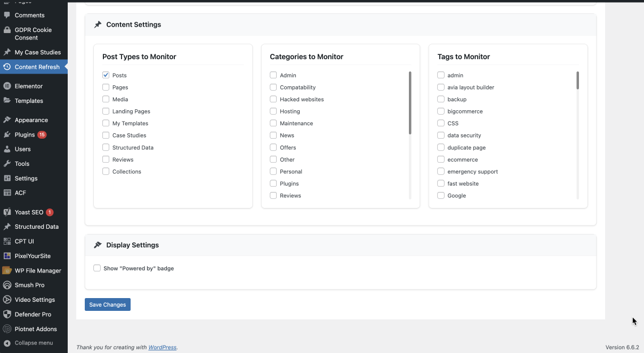Click the Tags to Monitor scrollbar thumb
The image size is (644, 353).
tap(577, 81)
